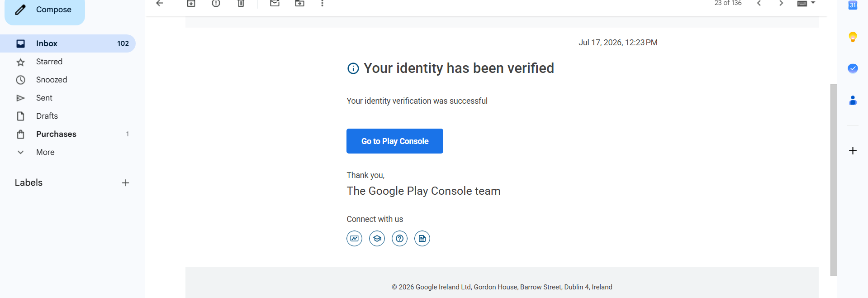The width and height of the screenshot is (868, 298).
Task: Click the date Jul 17, 2026, 12:23 PM
Action: click(618, 43)
